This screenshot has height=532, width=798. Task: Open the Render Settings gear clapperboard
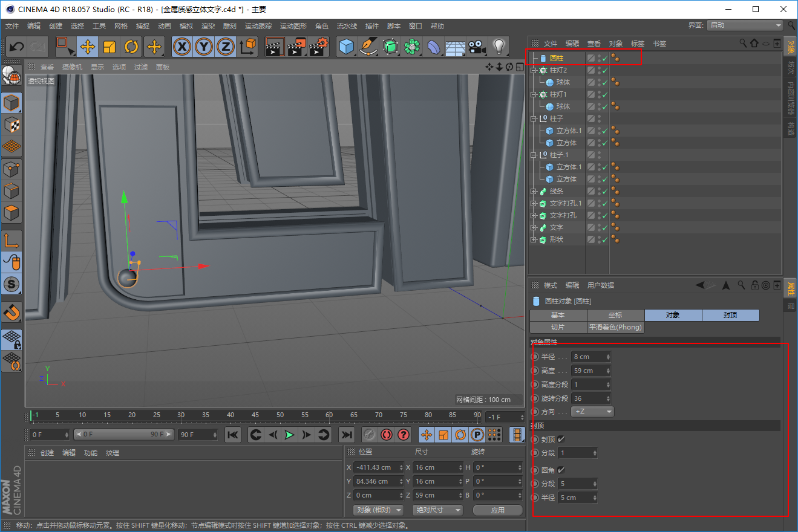pos(319,47)
